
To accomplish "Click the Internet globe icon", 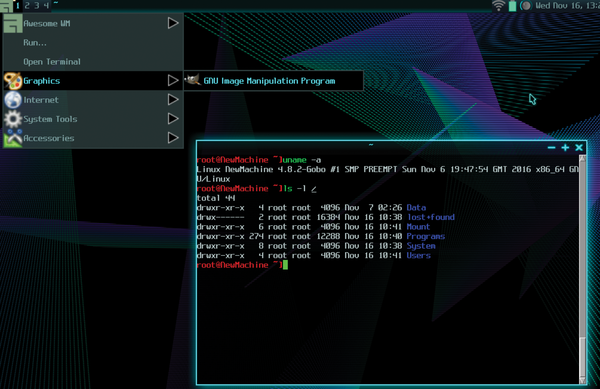I will 13,100.
